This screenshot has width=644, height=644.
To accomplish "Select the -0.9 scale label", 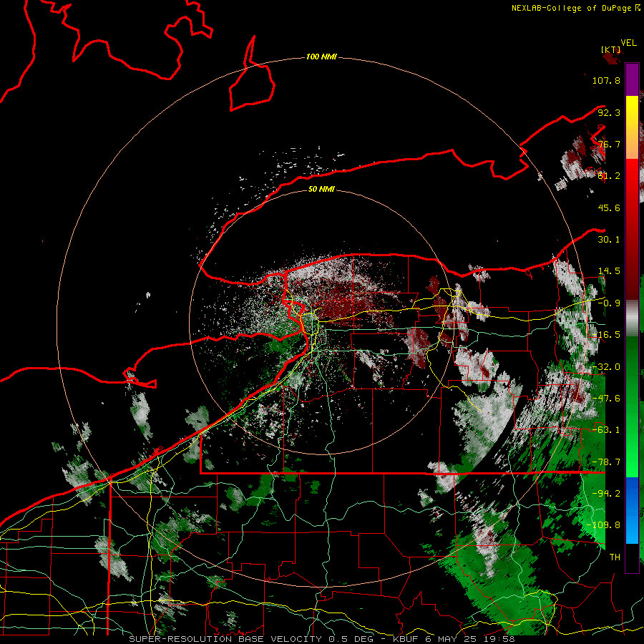I will coord(609,303).
